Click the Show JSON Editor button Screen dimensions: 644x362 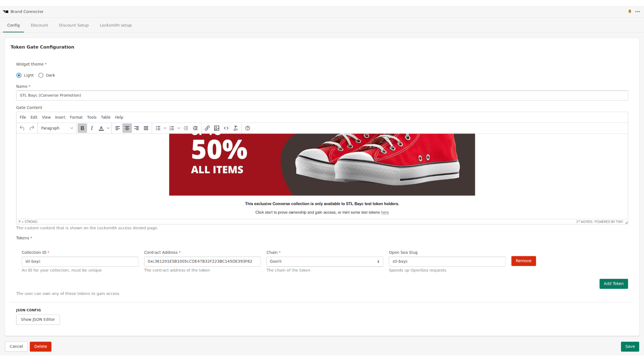38,320
